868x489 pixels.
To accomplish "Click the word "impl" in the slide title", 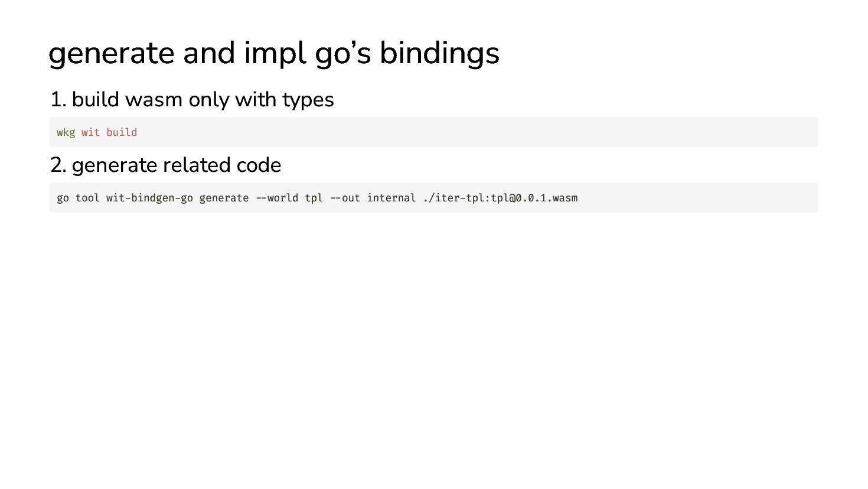I will (x=275, y=53).
